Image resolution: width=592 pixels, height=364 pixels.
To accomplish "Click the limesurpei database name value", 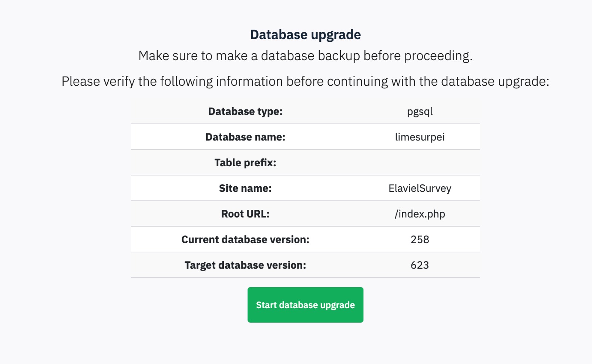I will [x=420, y=137].
